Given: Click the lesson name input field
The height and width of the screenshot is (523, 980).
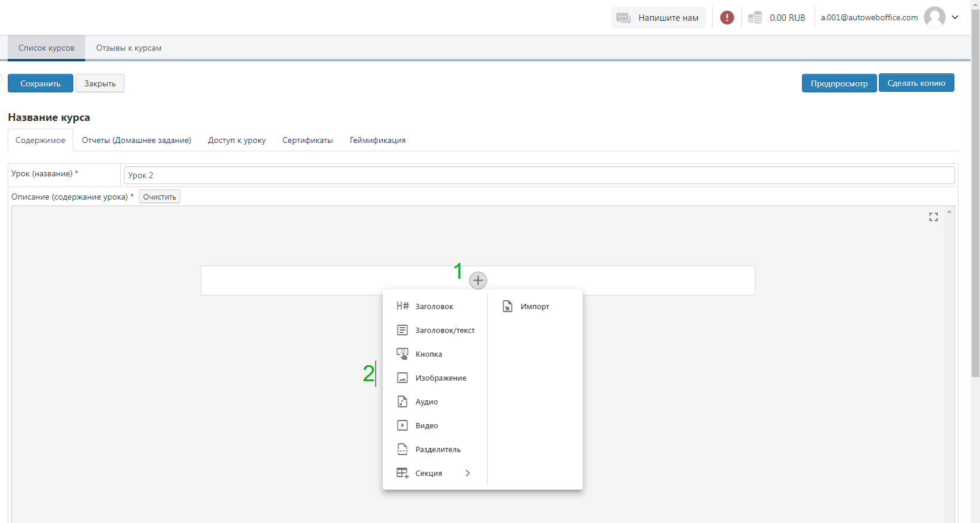Looking at the screenshot, I should pos(538,175).
